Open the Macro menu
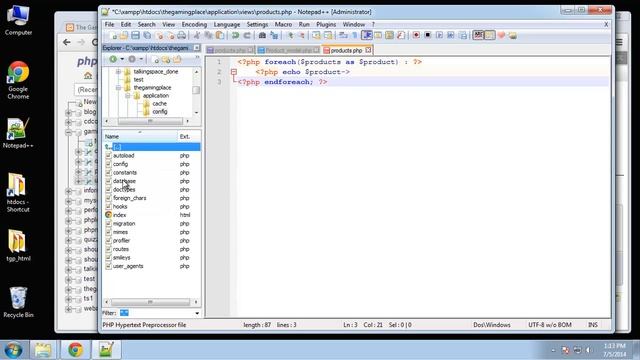The image size is (640, 360). (283, 24)
